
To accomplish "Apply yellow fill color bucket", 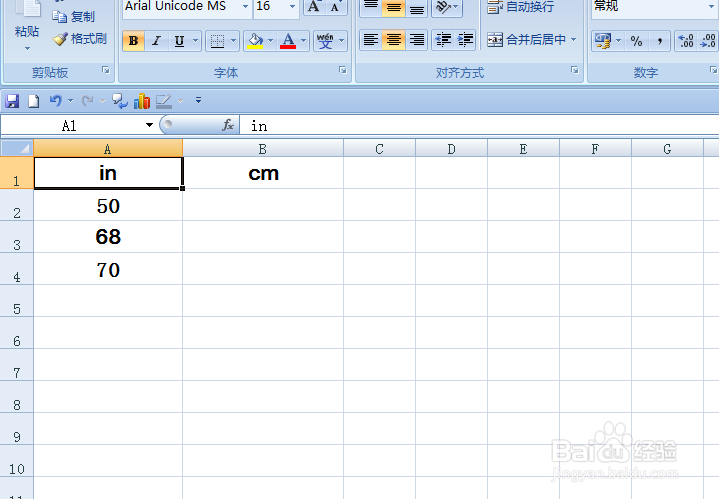I will (x=255, y=41).
